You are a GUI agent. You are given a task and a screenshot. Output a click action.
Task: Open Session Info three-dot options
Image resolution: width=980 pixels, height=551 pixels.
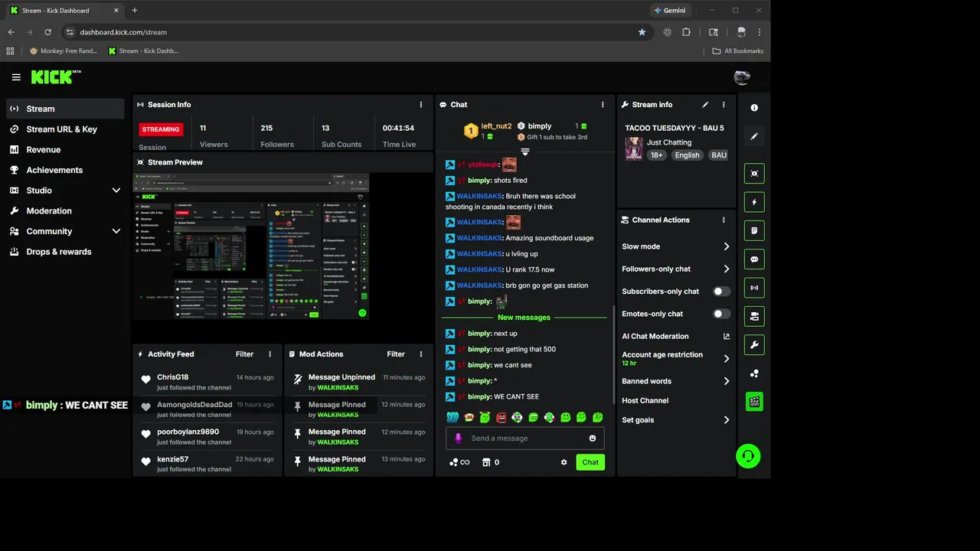[x=421, y=105]
